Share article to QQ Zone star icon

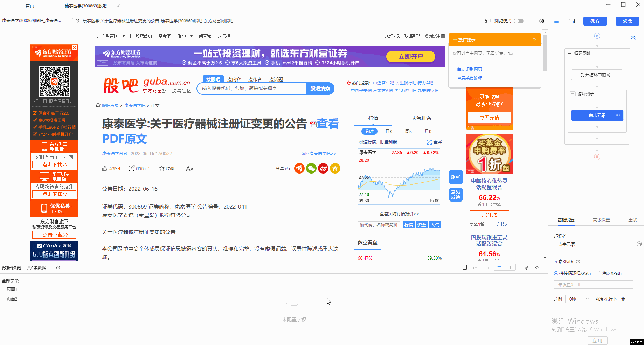coord(335,168)
